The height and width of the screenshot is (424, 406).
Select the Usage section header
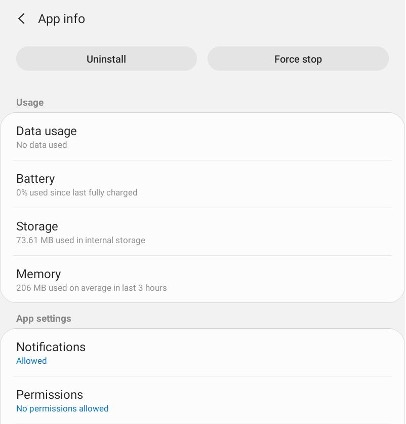30,102
